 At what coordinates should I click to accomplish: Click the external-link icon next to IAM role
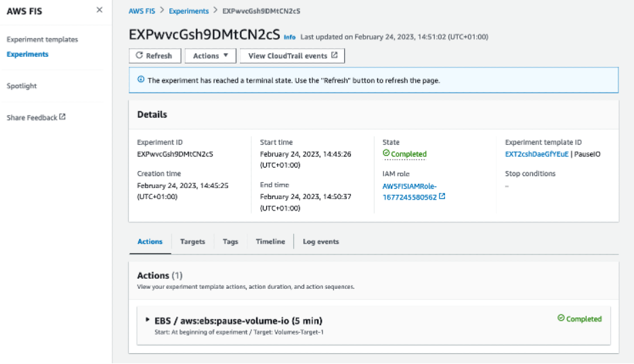(442, 196)
